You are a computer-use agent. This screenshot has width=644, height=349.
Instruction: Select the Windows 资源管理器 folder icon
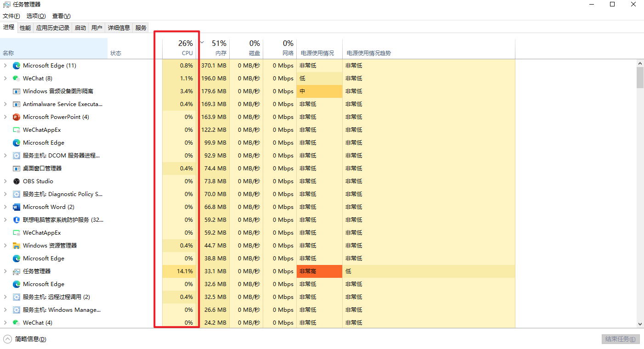[x=17, y=246]
